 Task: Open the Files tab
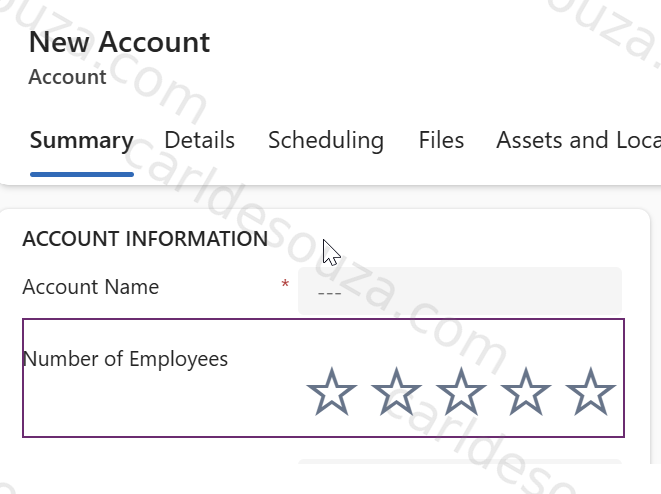[441, 140]
